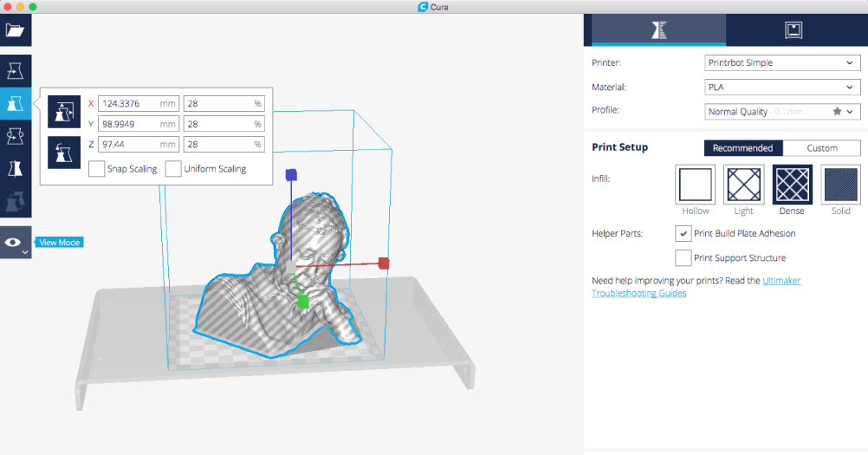Enable Snap Scaling checkbox
The image size is (868, 455).
96,169
